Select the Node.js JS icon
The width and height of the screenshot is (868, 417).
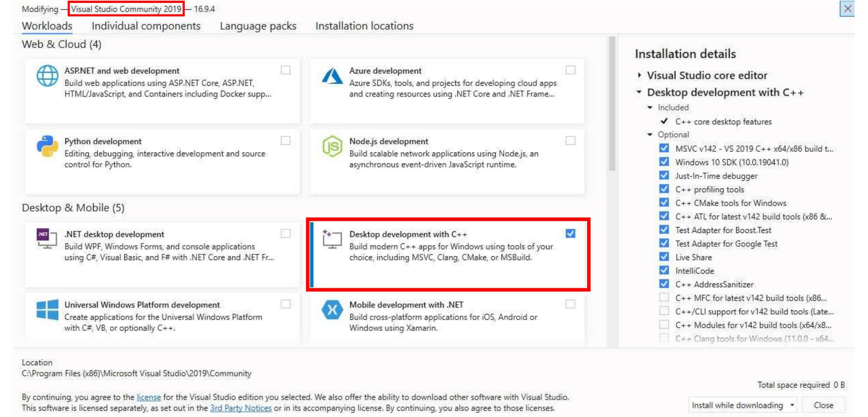point(332,146)
